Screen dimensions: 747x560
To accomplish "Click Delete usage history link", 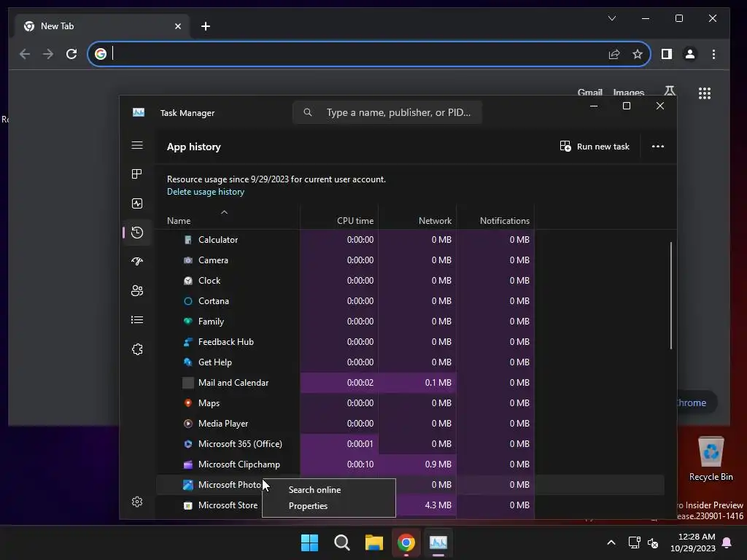I will pos(205,192).
